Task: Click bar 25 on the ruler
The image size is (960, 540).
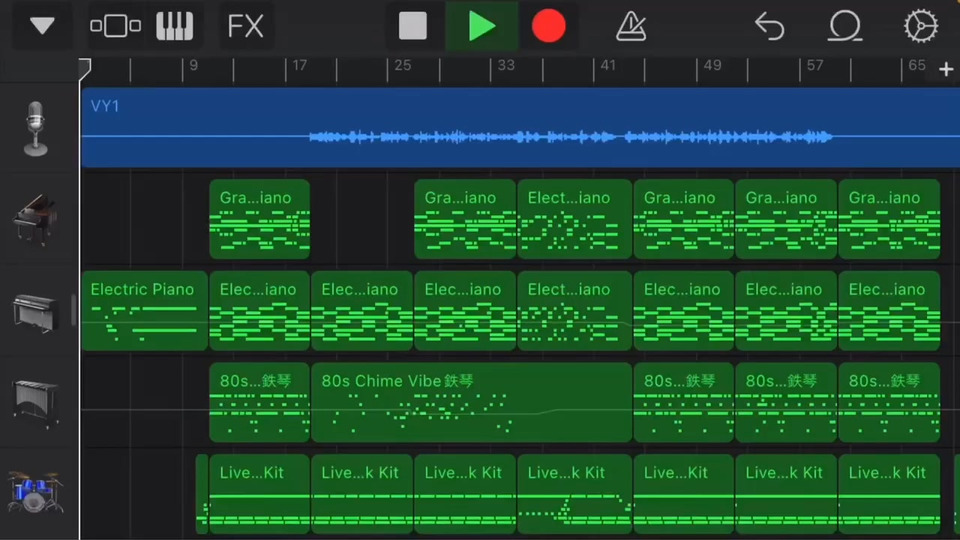Action: (402, 66)
